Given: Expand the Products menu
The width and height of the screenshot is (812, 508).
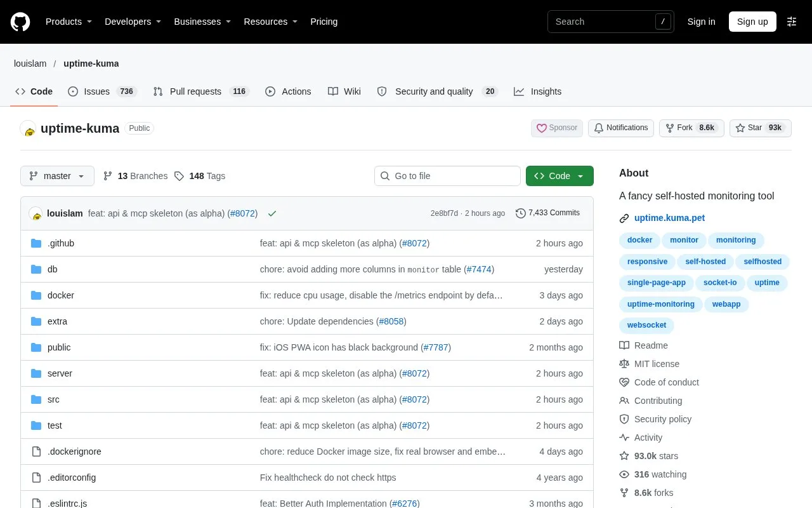Looking at the screenshot, I should pos(69,22).
